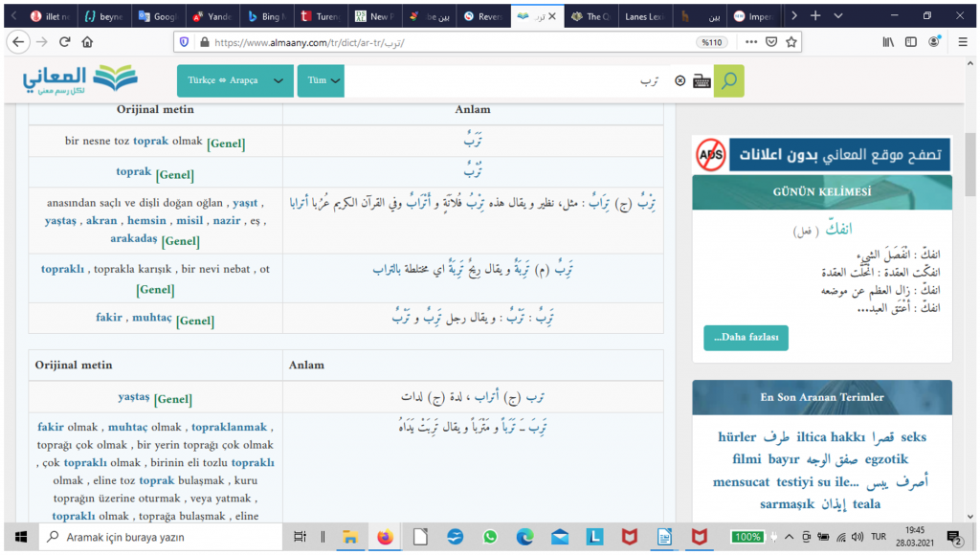Open the 'yaştaş' link in second table

[133, 397]
